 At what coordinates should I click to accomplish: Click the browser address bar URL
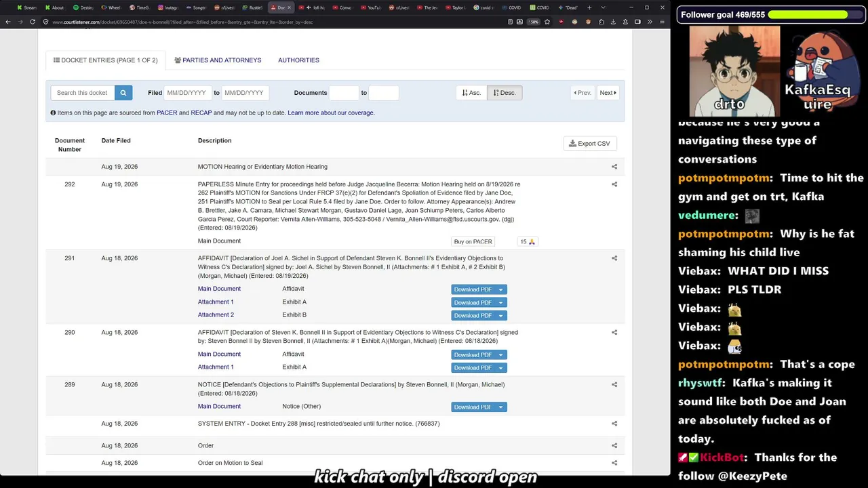[182, 22]
